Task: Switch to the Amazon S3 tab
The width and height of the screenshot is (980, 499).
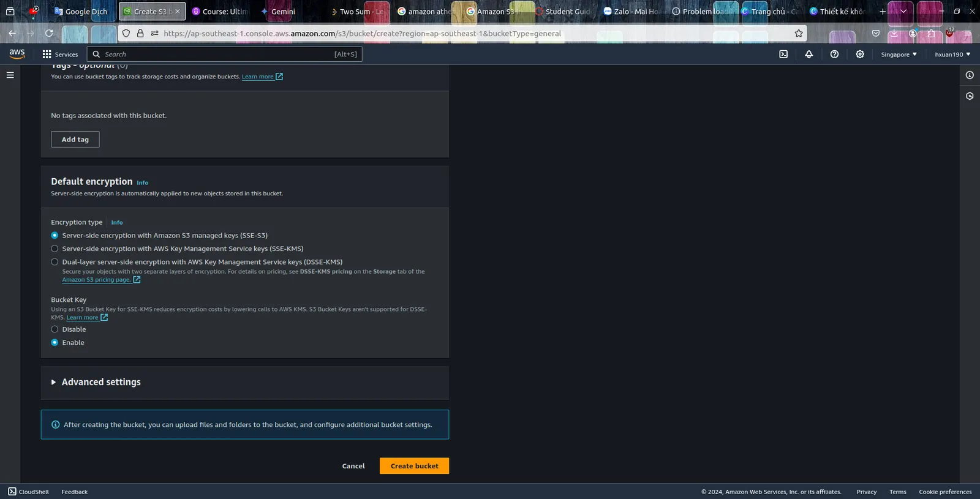Action: 495,11
